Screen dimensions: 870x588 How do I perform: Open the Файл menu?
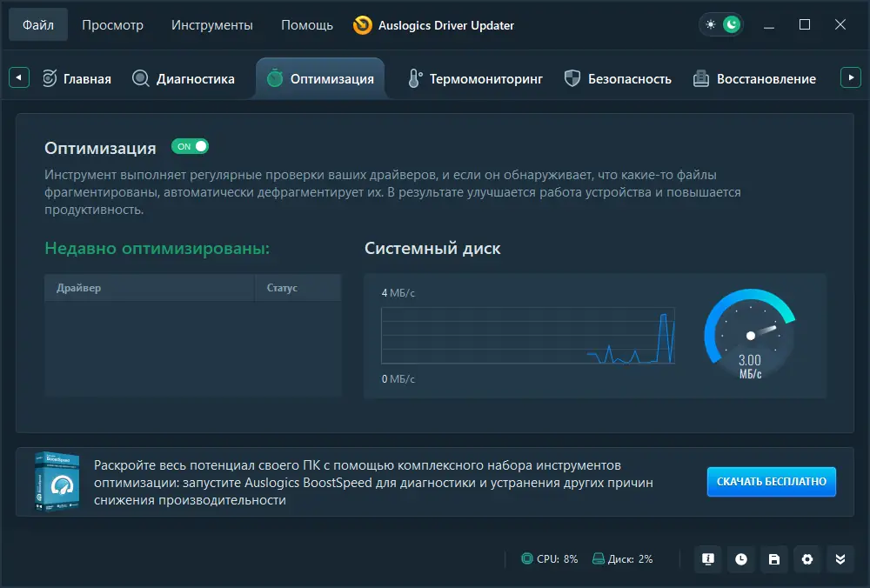tap(37, 25)
